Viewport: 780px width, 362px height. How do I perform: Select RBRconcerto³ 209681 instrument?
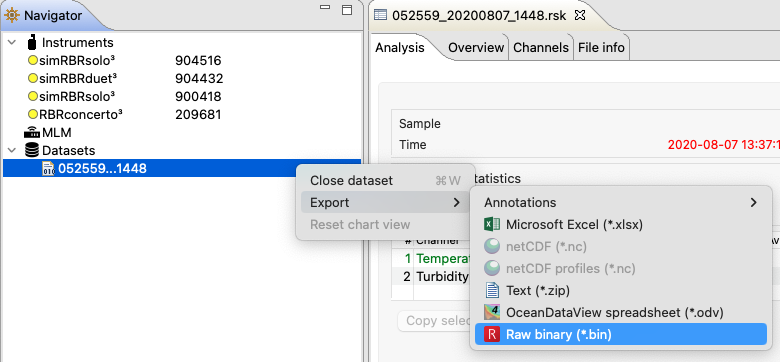[x=125, y=114]
